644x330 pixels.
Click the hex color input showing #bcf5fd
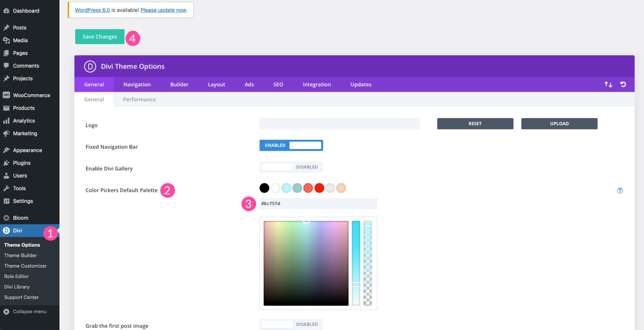[x=319, y=204]
